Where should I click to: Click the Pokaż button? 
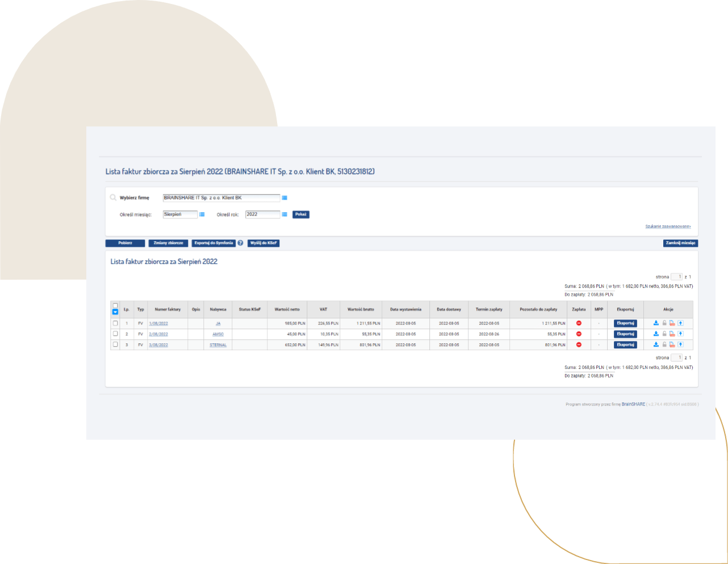[x=301, y=214]
